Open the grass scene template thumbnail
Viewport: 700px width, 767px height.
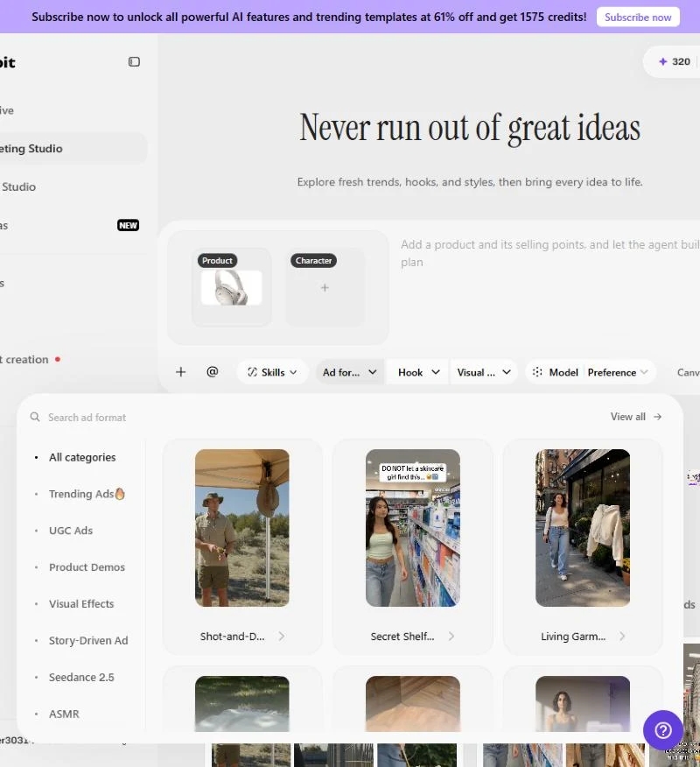(x=242, y=704)
